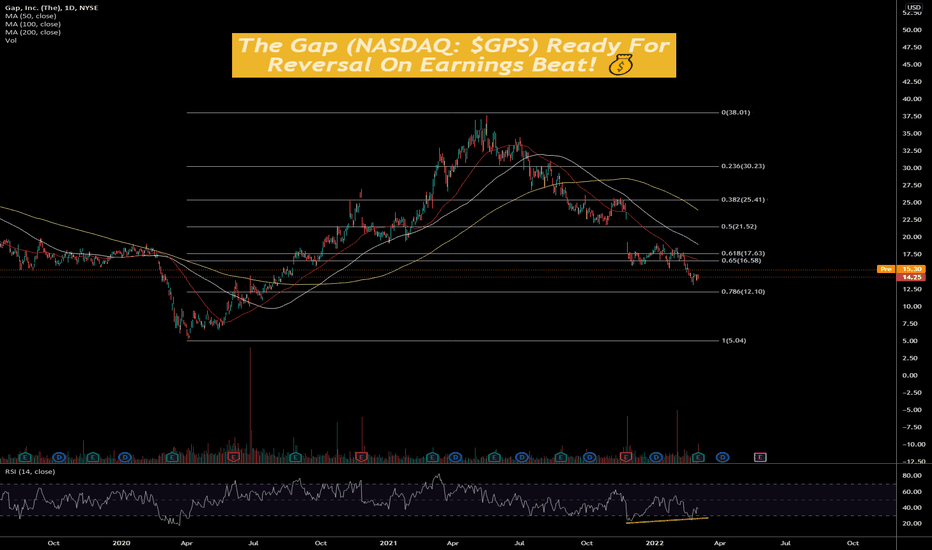932x550 pixels.
Task: Click the 0.786(12.10) Fibonacci level label
Action: 743,291
